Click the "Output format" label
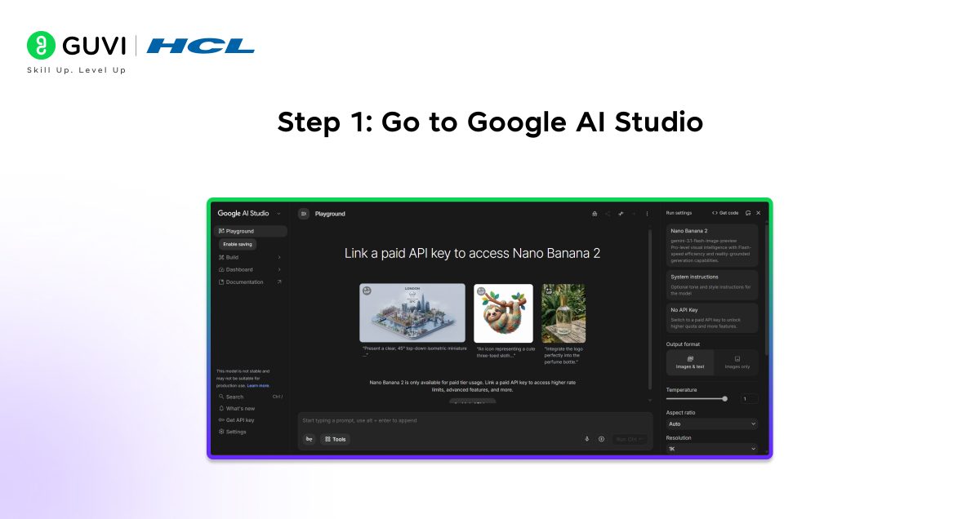The height and width of the screenshot is (519, 980). click(682, 344)
